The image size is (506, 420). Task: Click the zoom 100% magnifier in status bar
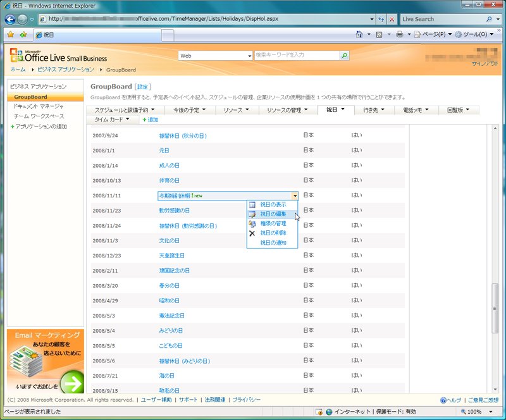(x=464, y=411)
